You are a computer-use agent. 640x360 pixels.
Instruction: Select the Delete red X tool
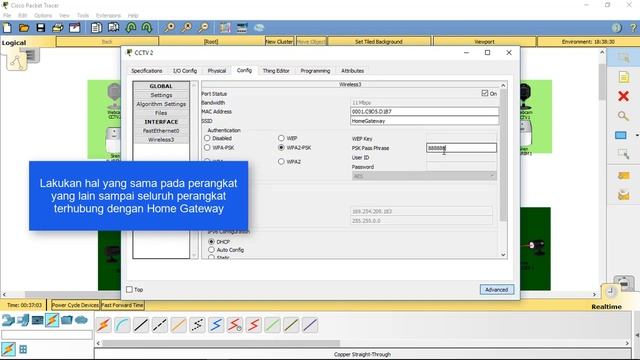[623, 96]
